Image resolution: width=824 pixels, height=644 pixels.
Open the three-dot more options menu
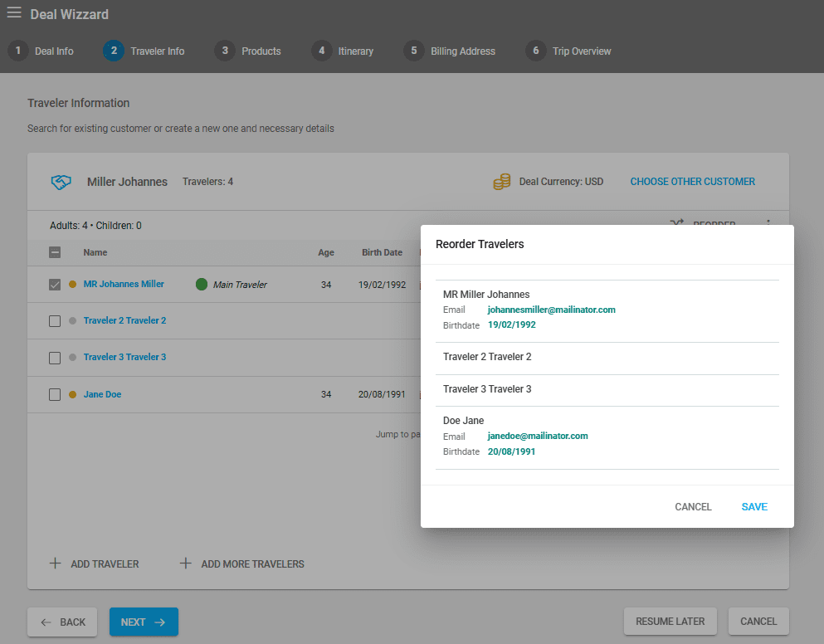click(x=768, y=223)
